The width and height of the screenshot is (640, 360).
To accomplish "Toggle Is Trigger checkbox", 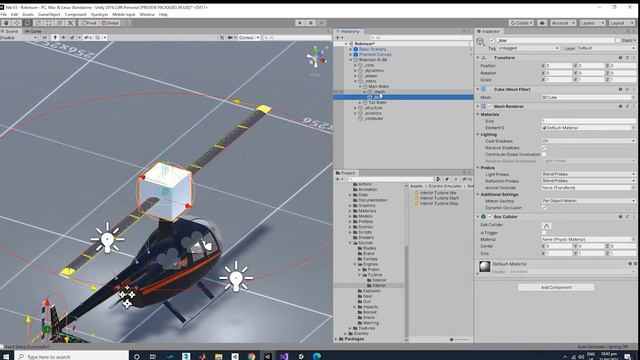I will 544,233.
